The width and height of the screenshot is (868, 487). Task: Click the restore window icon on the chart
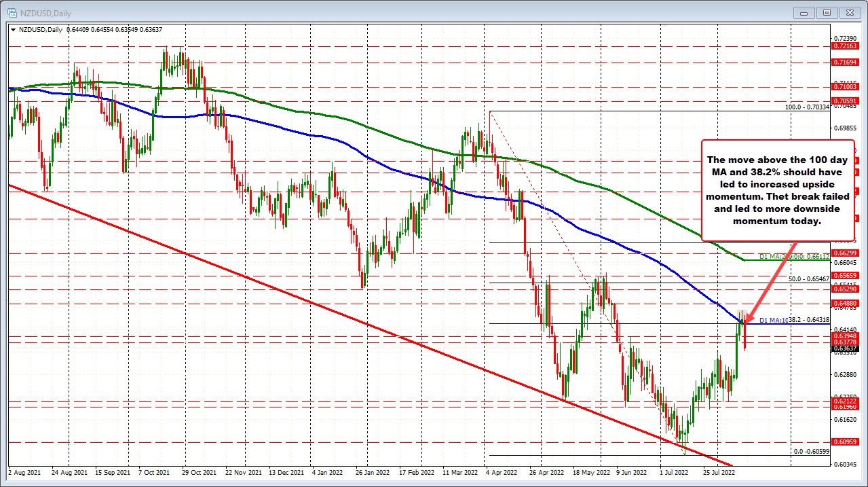pos(826,12)
